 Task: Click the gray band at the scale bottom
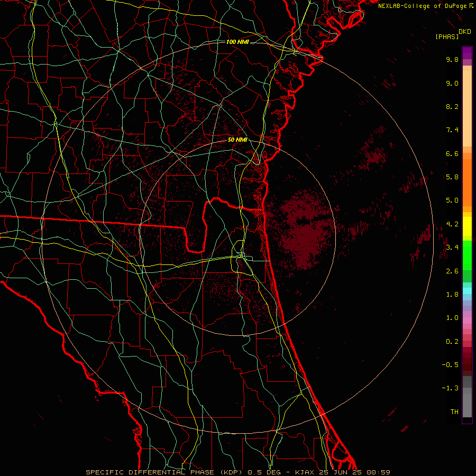[x=467, y=404]
